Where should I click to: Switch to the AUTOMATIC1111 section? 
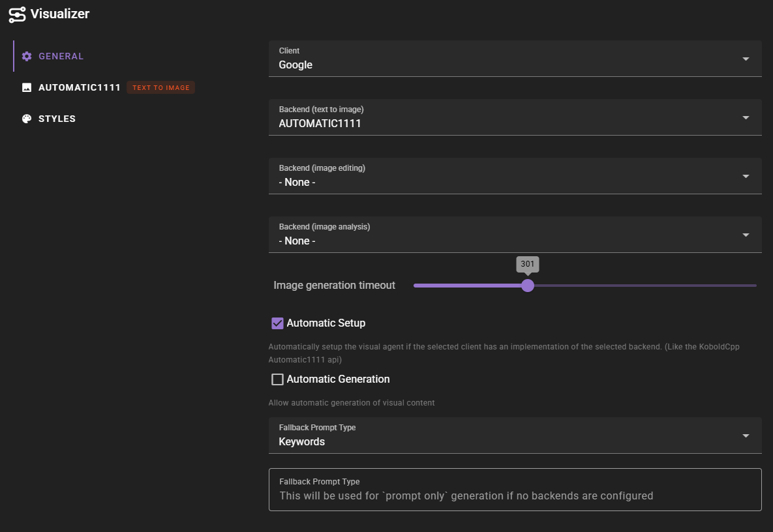(x=80, y=87)
